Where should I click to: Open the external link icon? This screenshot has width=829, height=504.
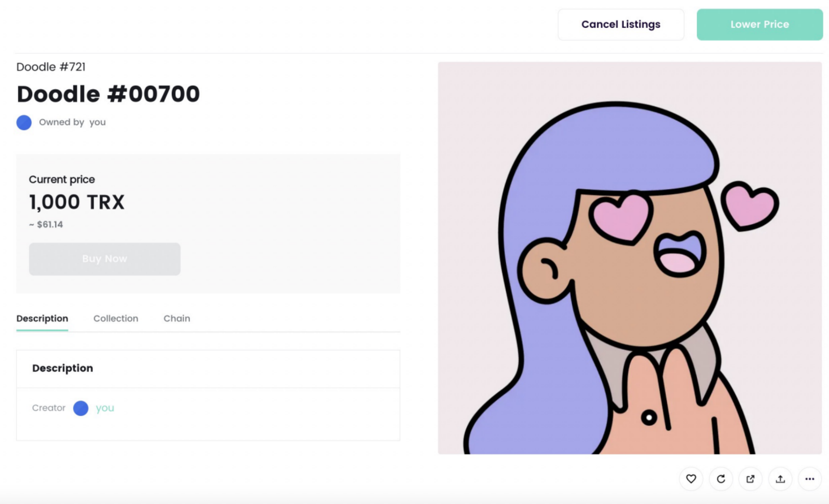(x=750, y=479)
